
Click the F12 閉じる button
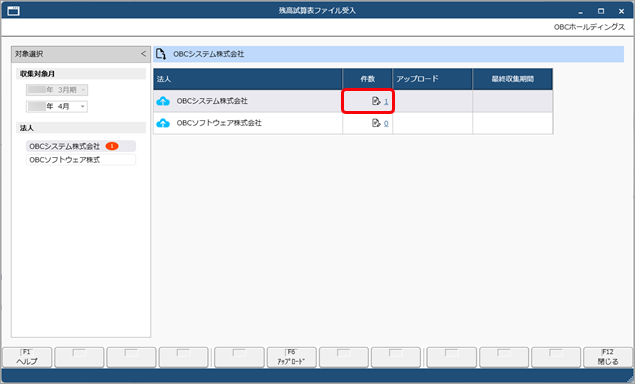(x=608, y=357)
